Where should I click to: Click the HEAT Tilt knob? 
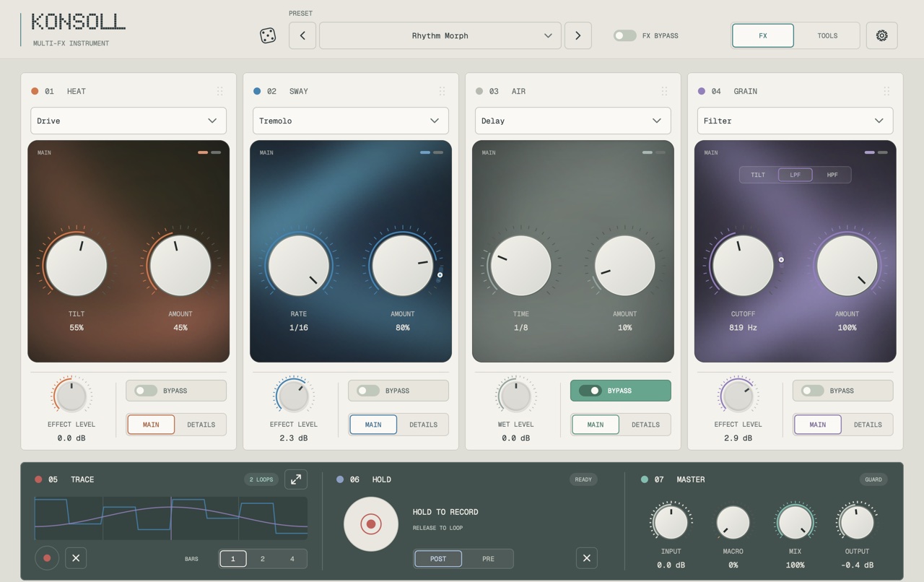coord(77,266)
